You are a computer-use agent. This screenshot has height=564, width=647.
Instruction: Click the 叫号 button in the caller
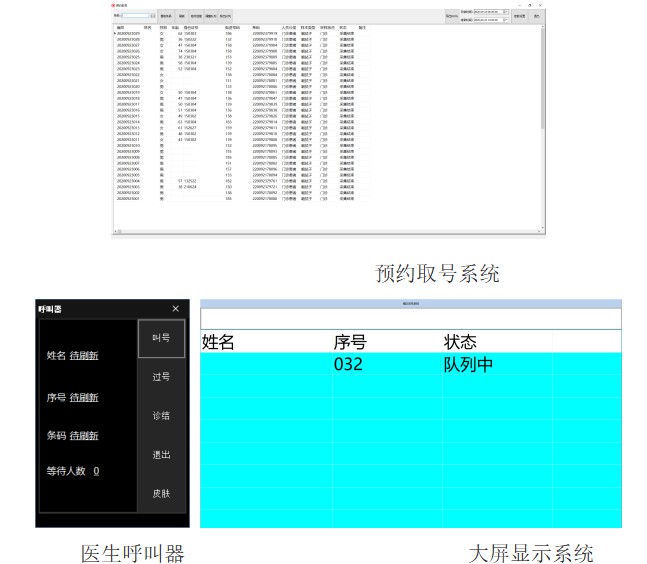pyautogui.click(x=161, y=338)
